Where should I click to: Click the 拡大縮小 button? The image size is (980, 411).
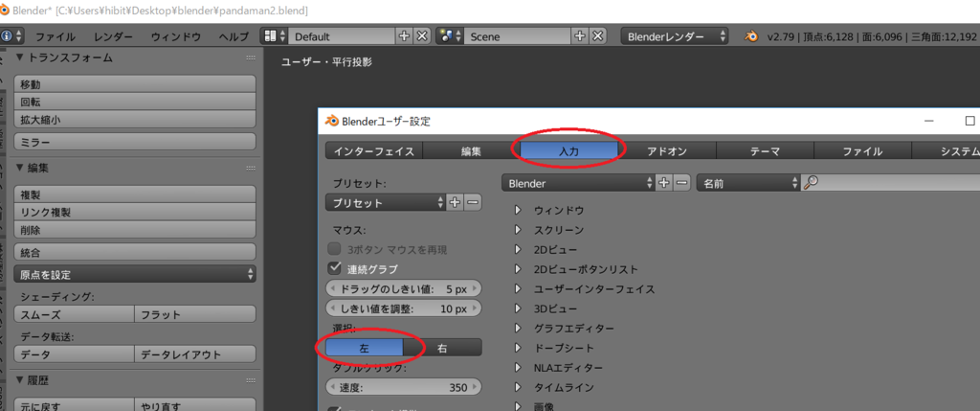click(135, 119)
